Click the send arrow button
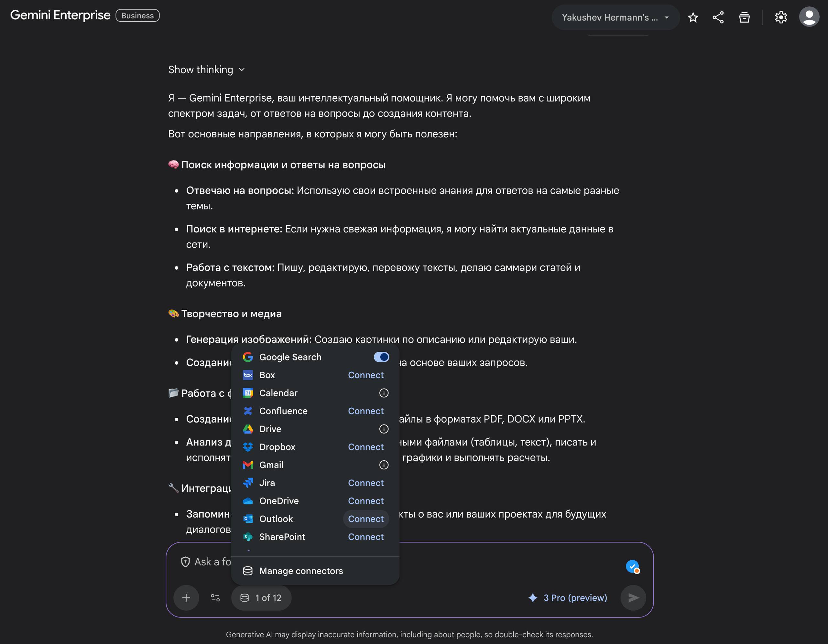This screenshot has height=644, width=828. pos(633,598)
